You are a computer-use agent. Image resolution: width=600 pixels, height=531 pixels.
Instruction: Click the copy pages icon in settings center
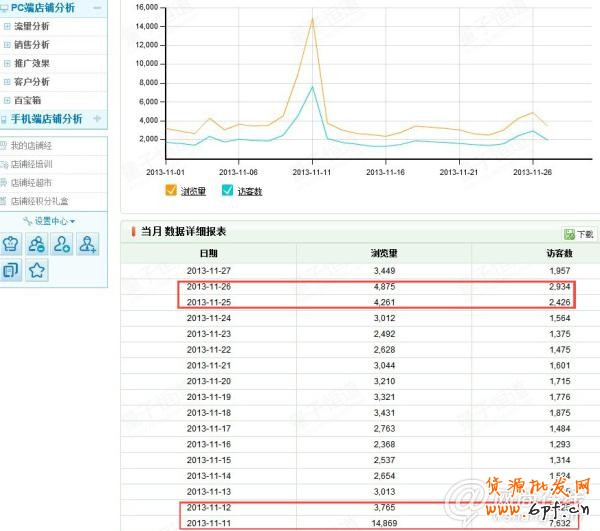pos(11,269)
